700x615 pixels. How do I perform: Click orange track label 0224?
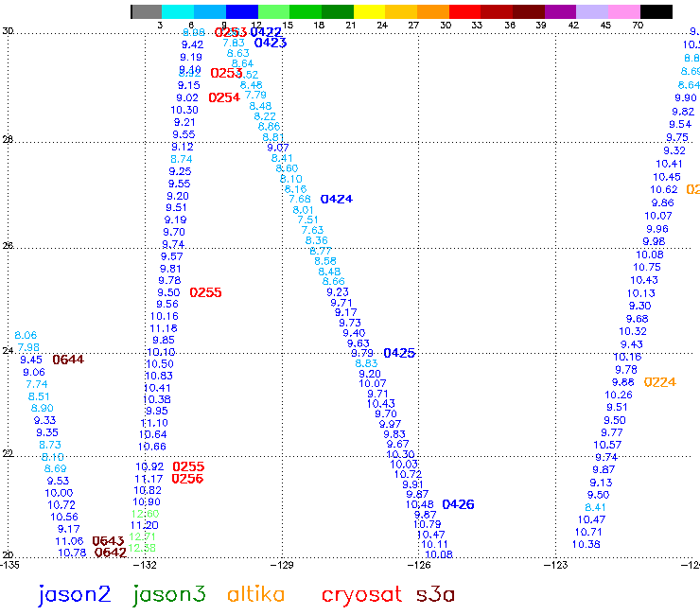660,382
